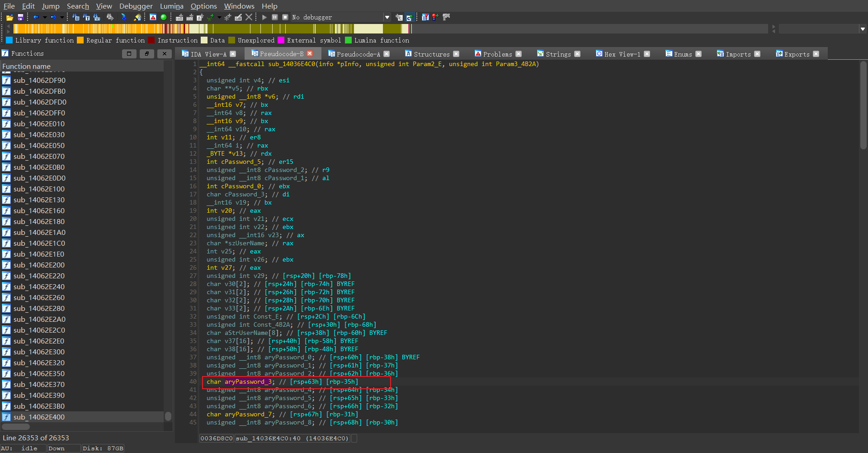Click the red warning triangle toolbar icon
Screen dimensions: 868x453
pos(153,17)
